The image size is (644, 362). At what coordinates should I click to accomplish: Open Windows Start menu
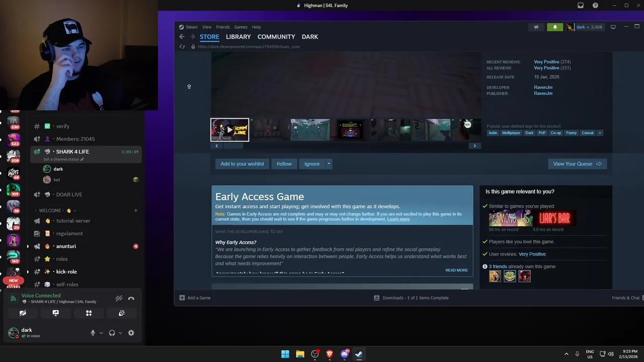coord(285,354)
